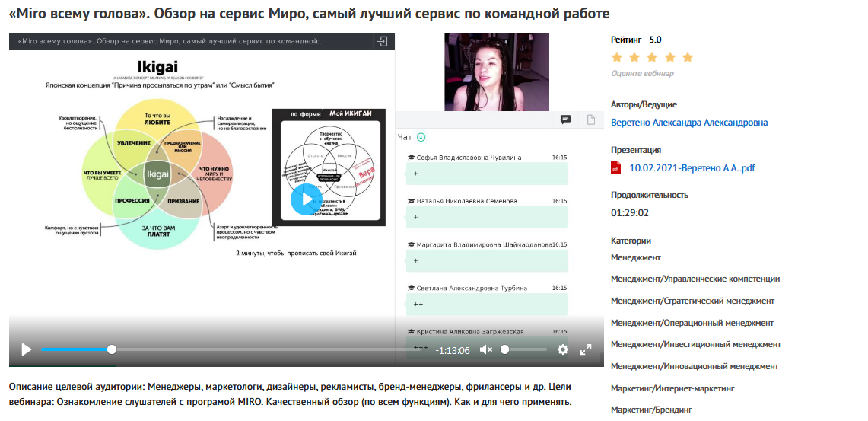This screenshot has width=868, height=421.
Task: Select the third rating star
Action: click(653, 58)
